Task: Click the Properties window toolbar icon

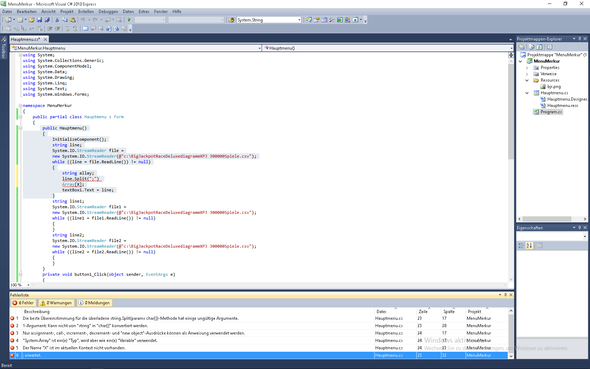Action: 316,20
